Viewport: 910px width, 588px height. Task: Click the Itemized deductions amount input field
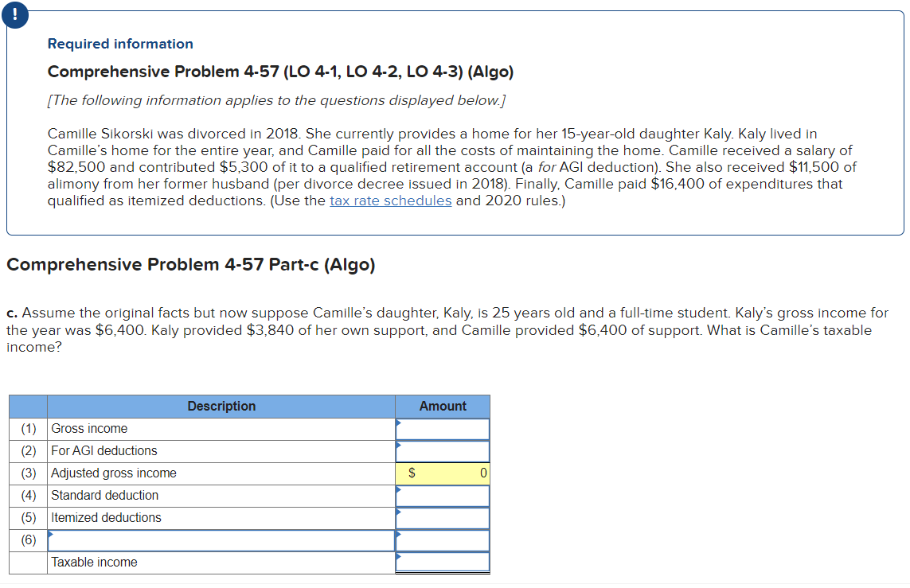[444, 517]
